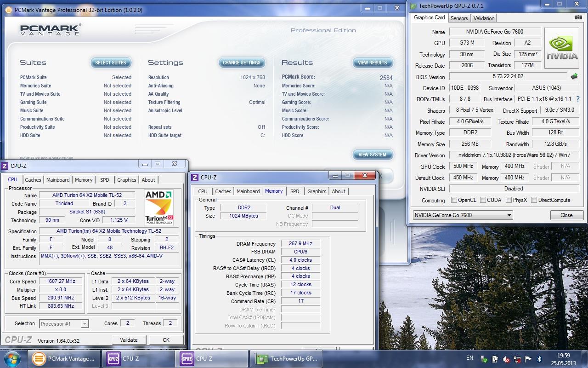Click the Code Name value Trinidad
Image resolution: width=588 pixels, height=368 pixels.
click(x=64, y=203)
